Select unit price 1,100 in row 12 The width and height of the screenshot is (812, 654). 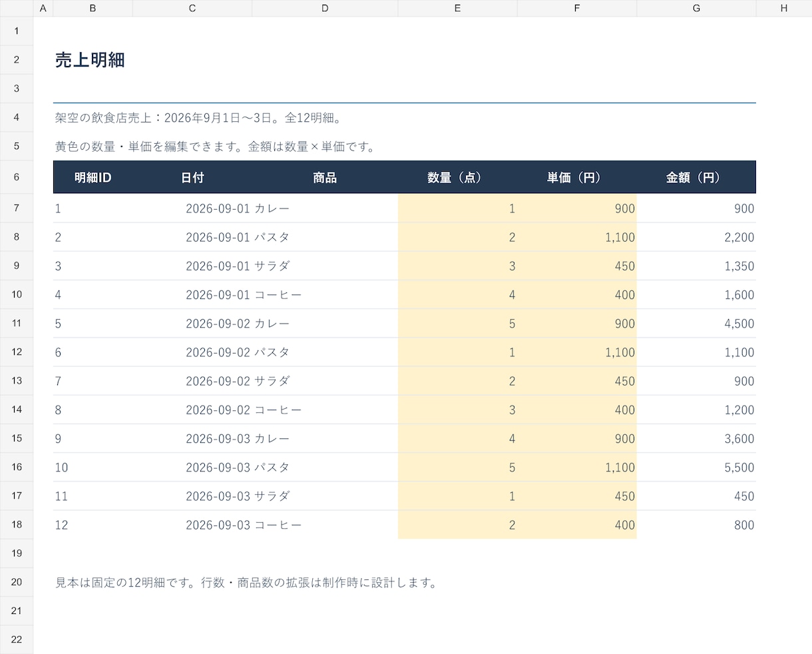pyautogui.click(x=577, y=352)
